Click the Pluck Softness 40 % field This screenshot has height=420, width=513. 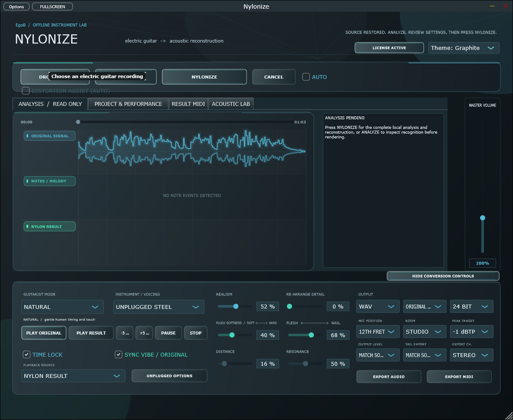click(268, 335)
